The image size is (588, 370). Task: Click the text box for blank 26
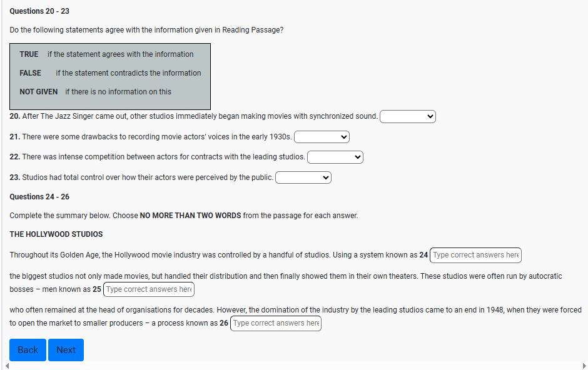point(276,323)
